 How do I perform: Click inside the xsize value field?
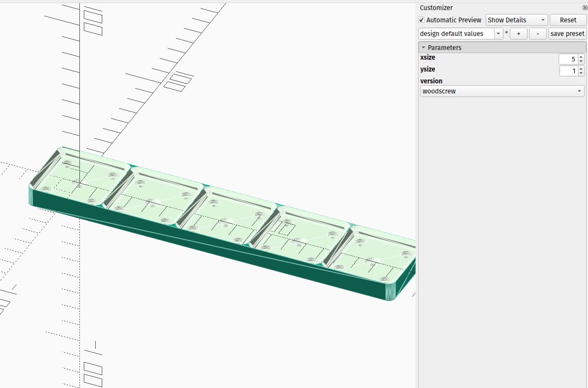(x=568, y=59)
